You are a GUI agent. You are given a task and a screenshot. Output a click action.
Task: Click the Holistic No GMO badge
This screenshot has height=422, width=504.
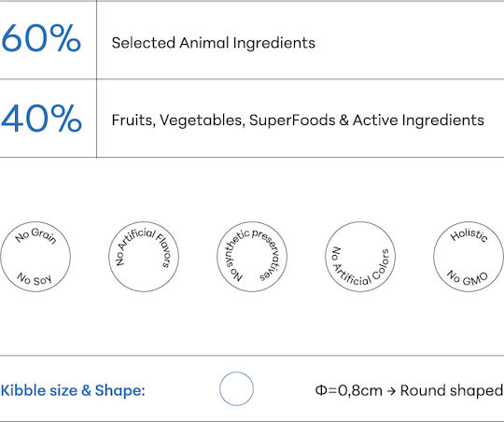tap(469, 257)
